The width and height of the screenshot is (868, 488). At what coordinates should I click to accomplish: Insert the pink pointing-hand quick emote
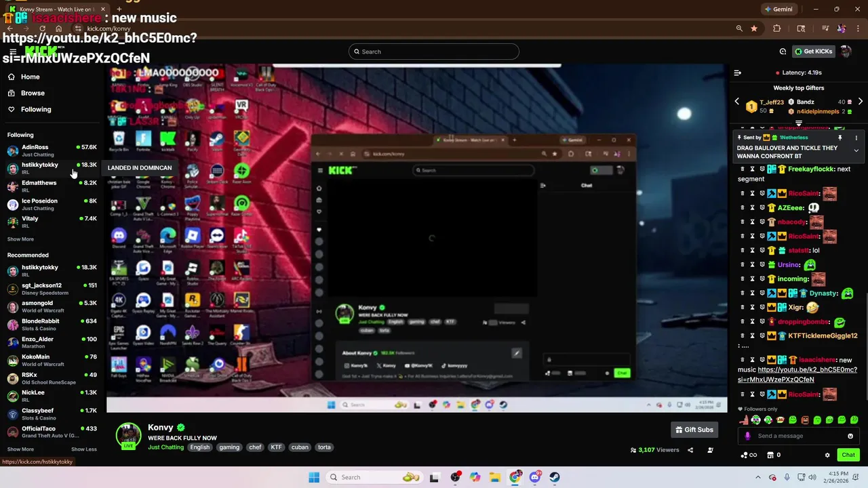pyautogui.click(x=744, y=420)
